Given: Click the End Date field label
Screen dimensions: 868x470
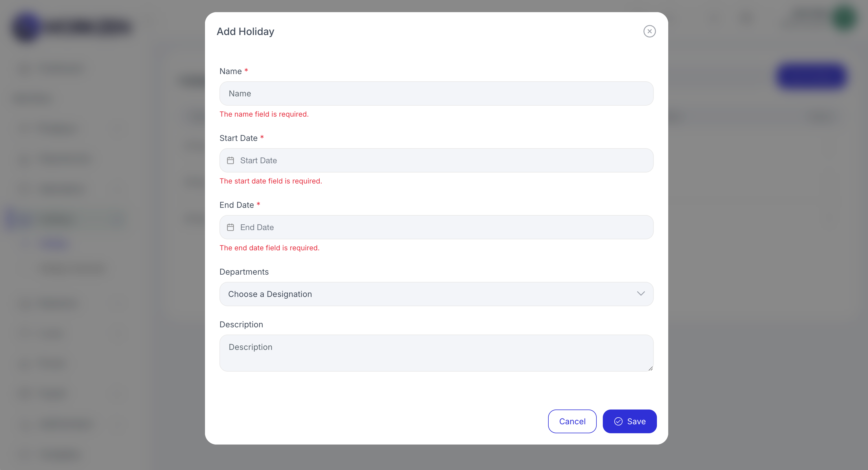Looking at the screenshot, I should pyautogui.click(x=237, y=205).
